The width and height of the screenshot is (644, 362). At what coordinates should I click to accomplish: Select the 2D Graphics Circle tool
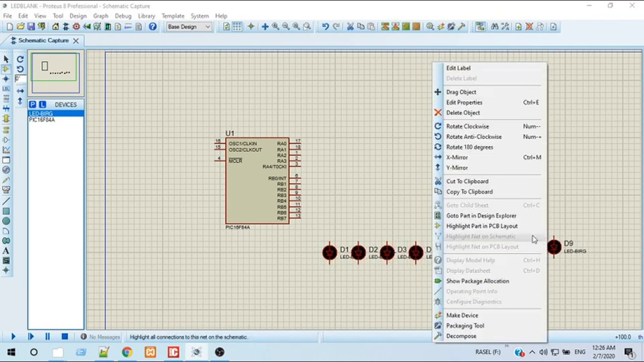point(6,221)
